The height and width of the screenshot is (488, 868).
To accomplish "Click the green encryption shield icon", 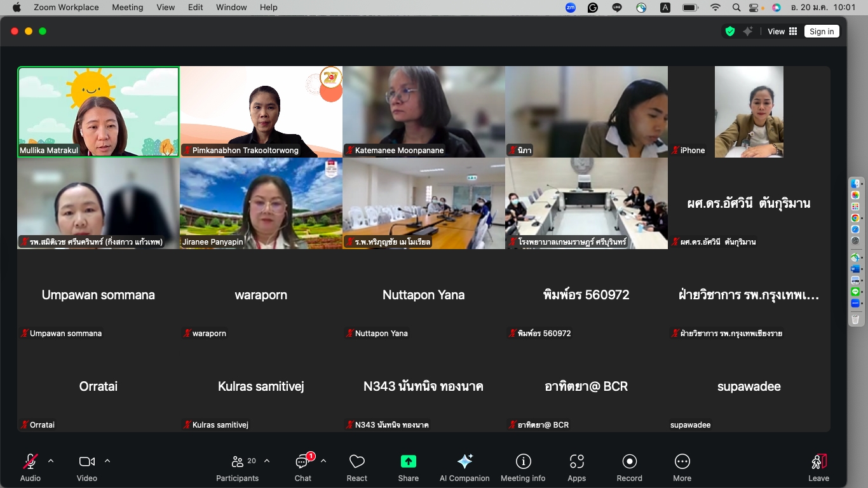I will (730, 31).
